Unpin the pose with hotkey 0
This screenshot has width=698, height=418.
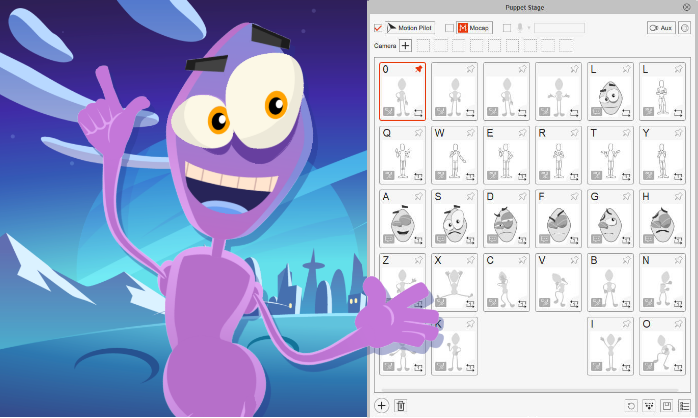pos(419,69)
